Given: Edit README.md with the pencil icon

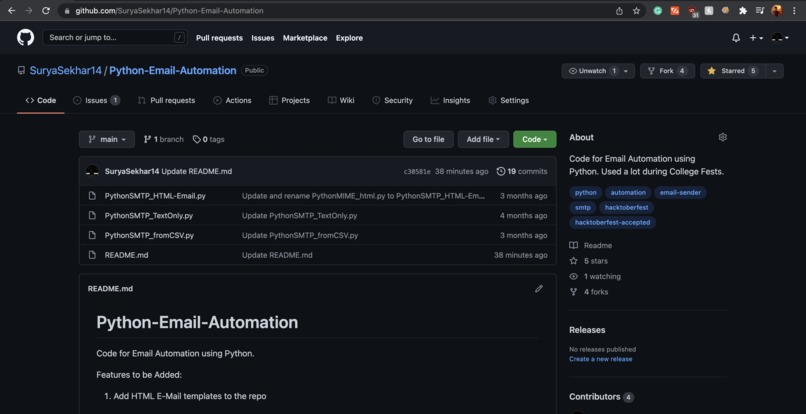Looking at the screenshot, I should 539,289.
